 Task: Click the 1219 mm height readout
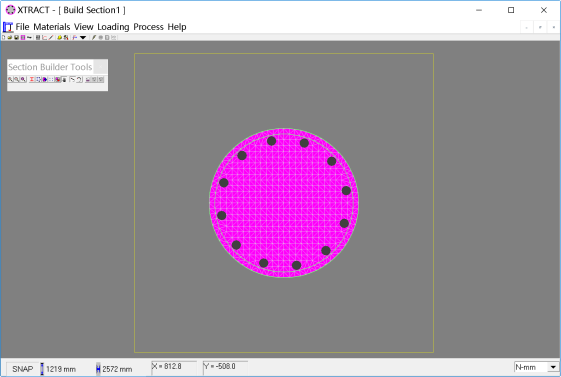pyautogui.click(x=61, y=369)
